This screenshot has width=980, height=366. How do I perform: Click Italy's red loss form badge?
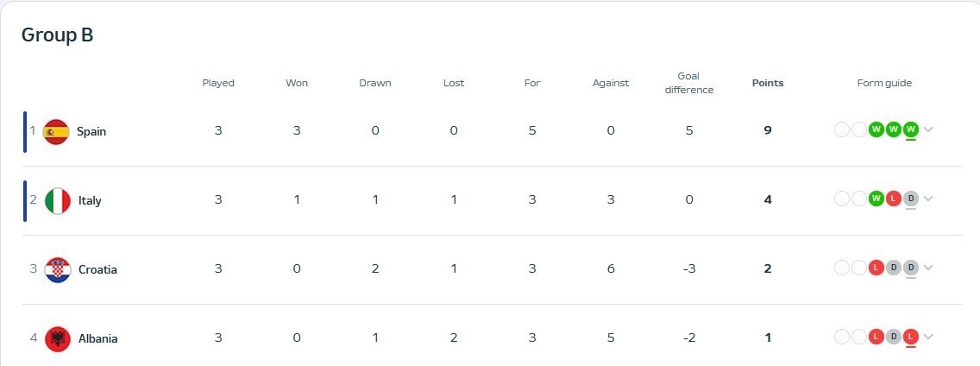(x=894, y=199)
